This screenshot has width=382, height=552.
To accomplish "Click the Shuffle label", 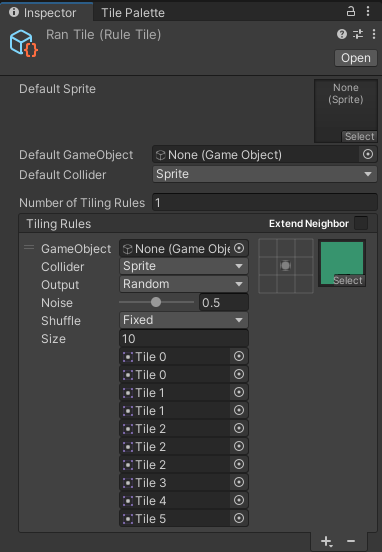I will [x=61, y=321].
